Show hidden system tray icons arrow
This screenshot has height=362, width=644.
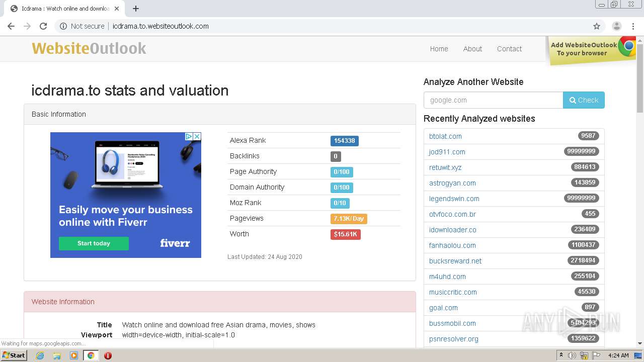tap(561, 355)
